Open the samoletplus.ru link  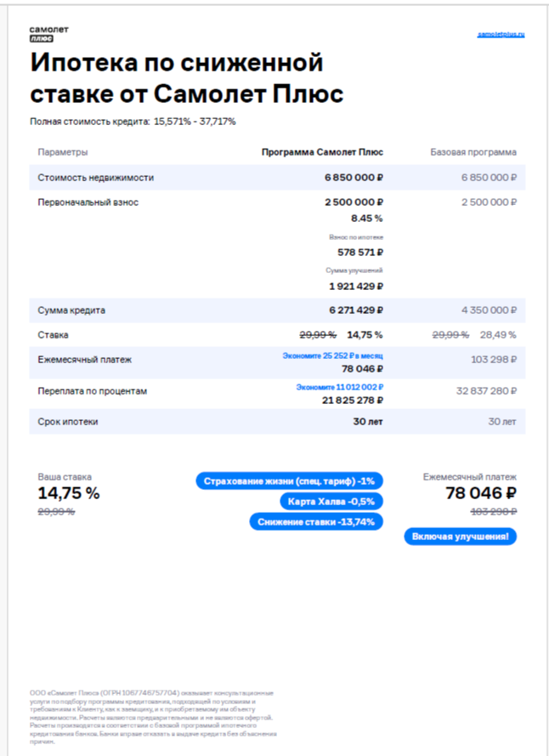tap(501, 34)
